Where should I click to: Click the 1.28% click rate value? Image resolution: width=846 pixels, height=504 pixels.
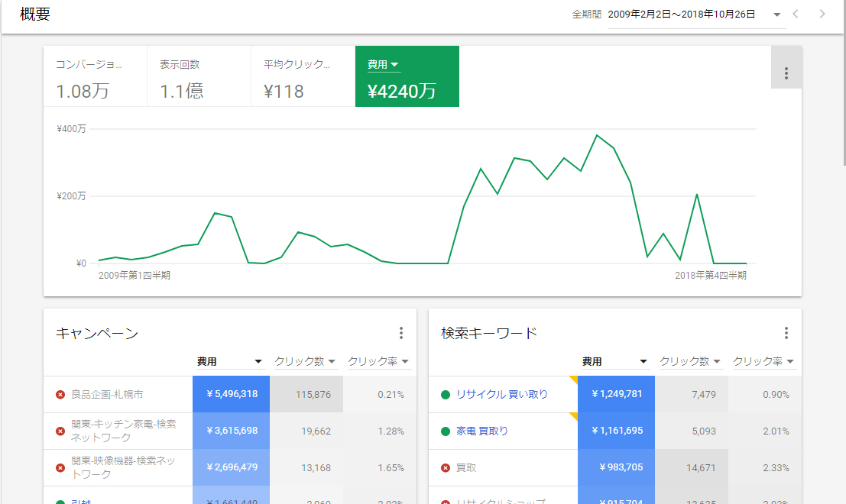pos(391,431)
